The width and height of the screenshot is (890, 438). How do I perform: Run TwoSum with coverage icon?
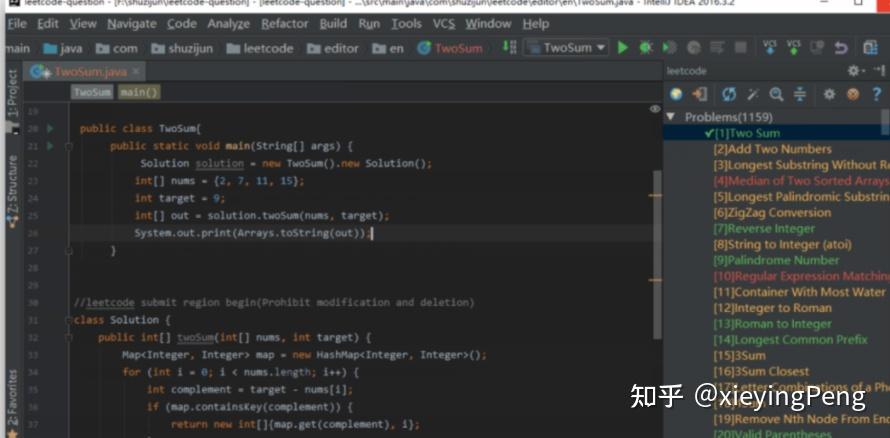point(670,48)
